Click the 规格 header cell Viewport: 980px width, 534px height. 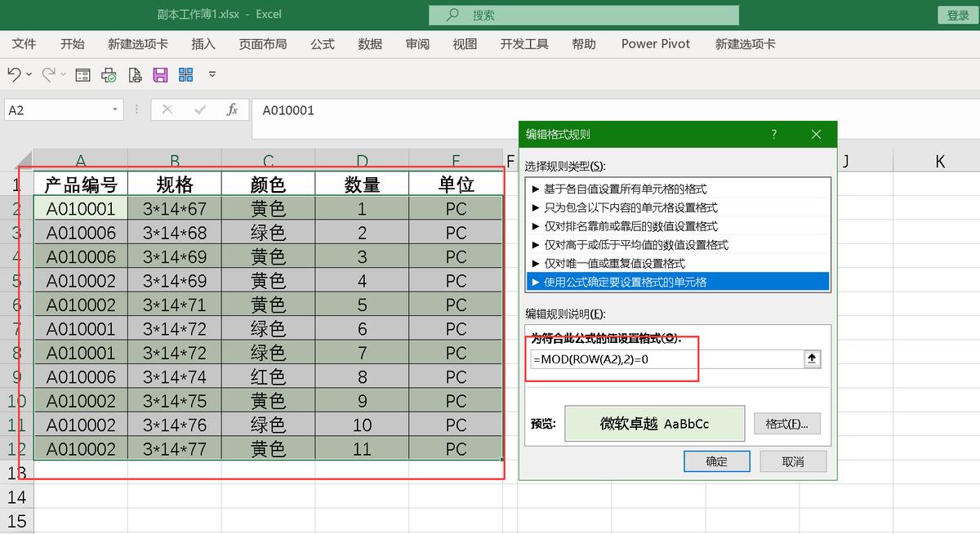coord(175,184)
